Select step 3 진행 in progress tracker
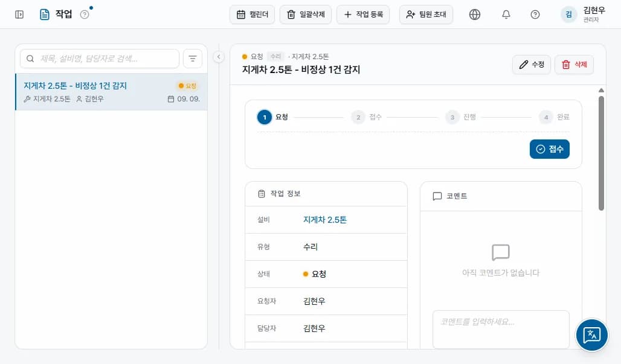 coord(460,117)
